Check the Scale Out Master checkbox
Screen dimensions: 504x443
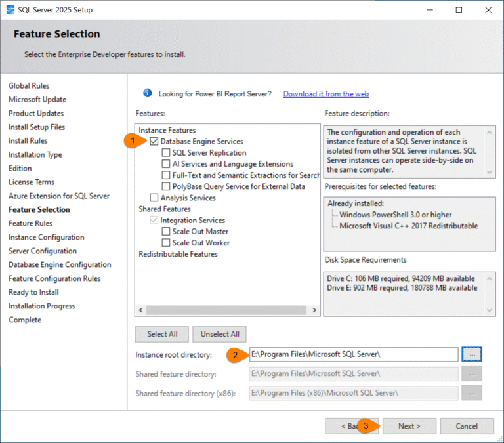point(166,231)
